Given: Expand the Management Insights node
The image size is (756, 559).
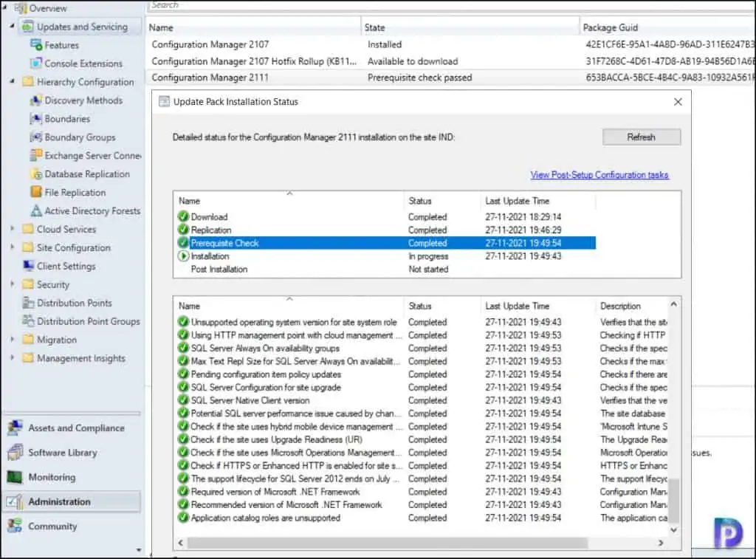Looking at the screenshot, I should coord(12,358).
